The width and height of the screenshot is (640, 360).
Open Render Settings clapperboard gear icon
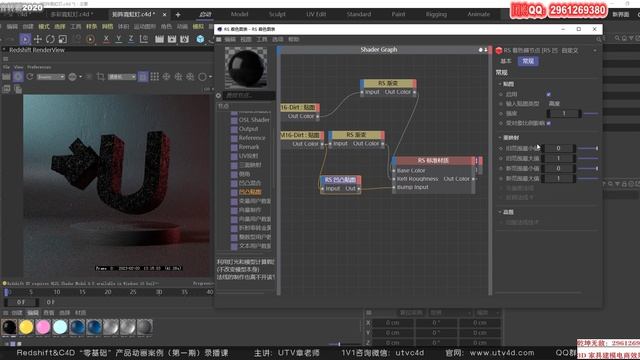[184, 39]
